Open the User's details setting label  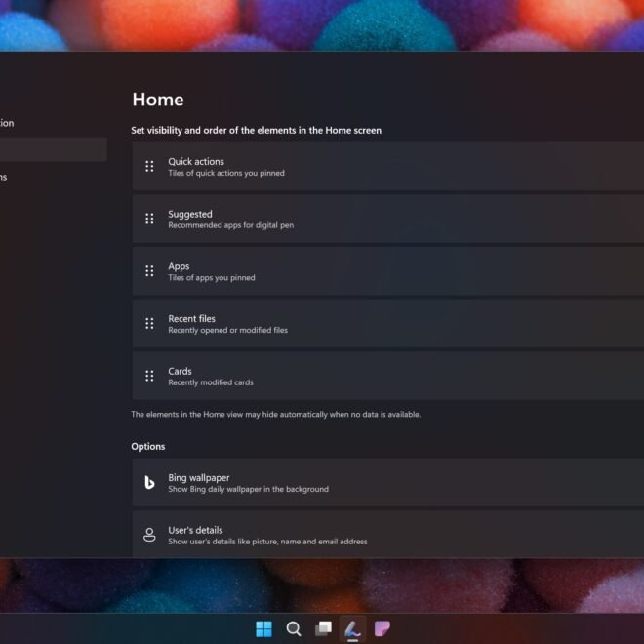(x=195, y=530)
